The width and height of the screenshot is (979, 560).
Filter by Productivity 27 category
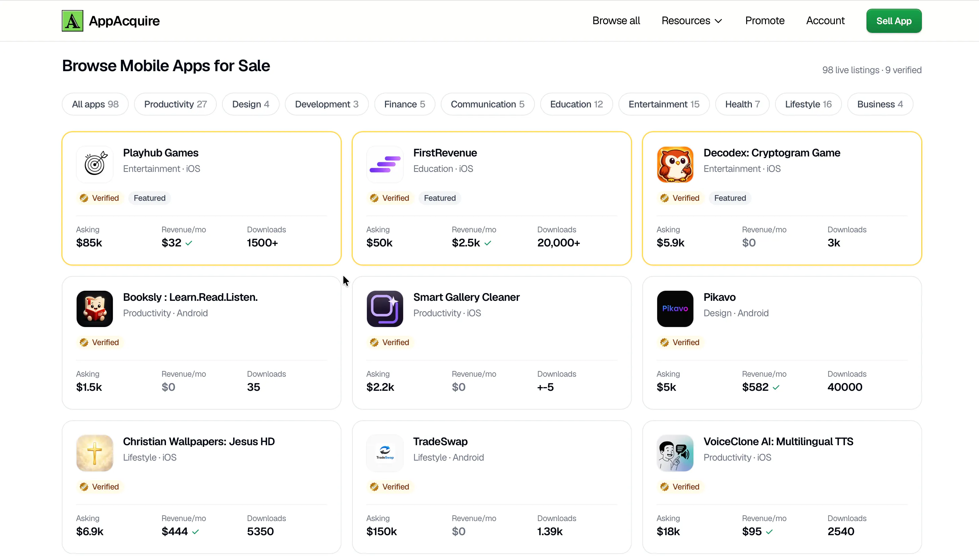[x=175, y=104]
